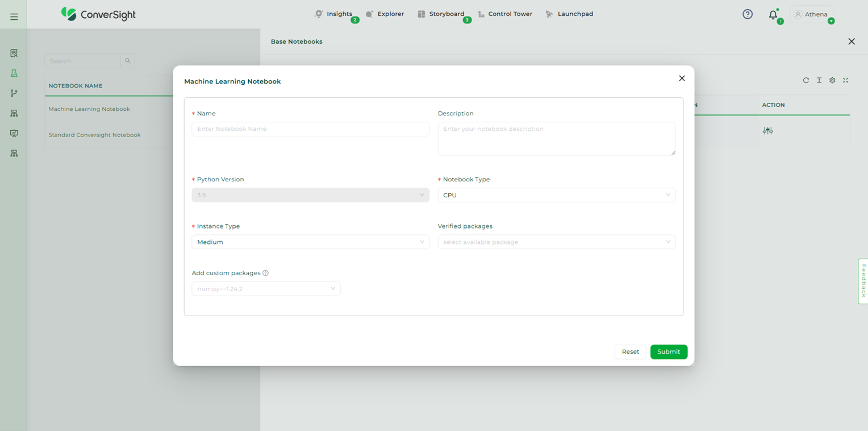
Task: Select the flask icon in left sidebar
Action: 14,73
